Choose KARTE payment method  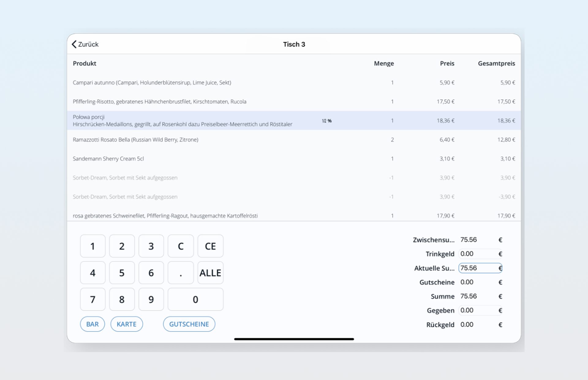point(126,324)
